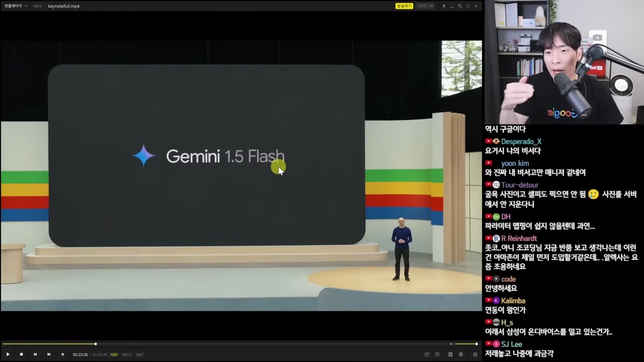Open the 팟플레이어 main menu dropdown
The width and height of the screenshot is (644, 362).
tap(16, 6)
